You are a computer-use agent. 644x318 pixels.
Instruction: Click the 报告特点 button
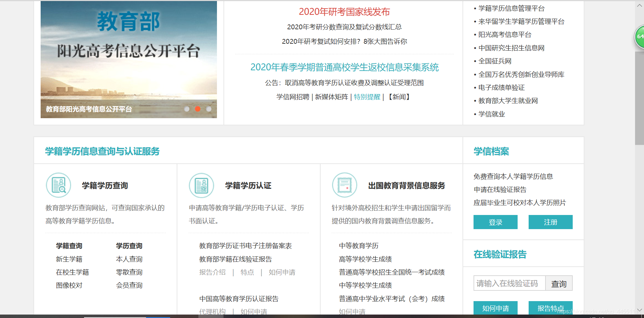coord(551,308)
